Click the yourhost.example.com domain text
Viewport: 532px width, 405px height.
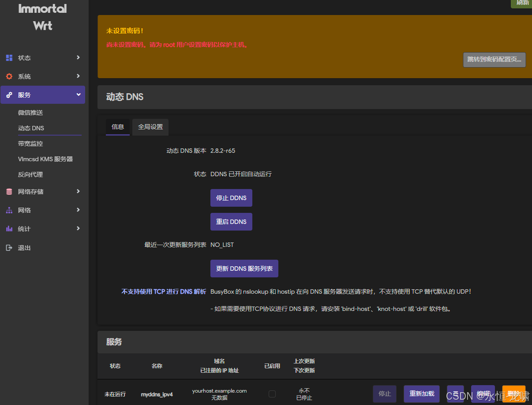coord(219,391)
